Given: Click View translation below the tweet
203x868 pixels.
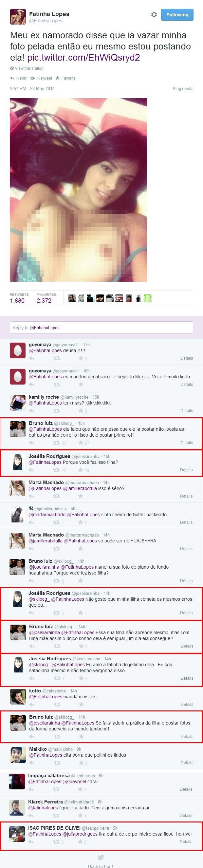Looking at the screenshot, I should point(27,68).
